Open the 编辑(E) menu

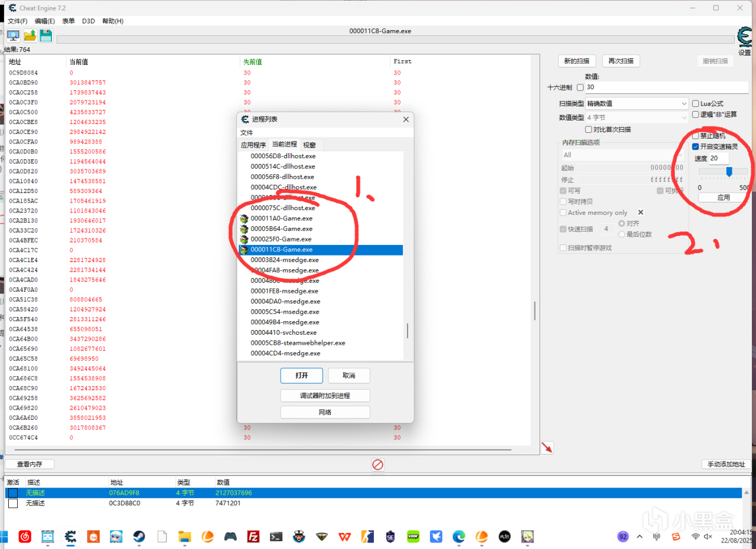45,21
